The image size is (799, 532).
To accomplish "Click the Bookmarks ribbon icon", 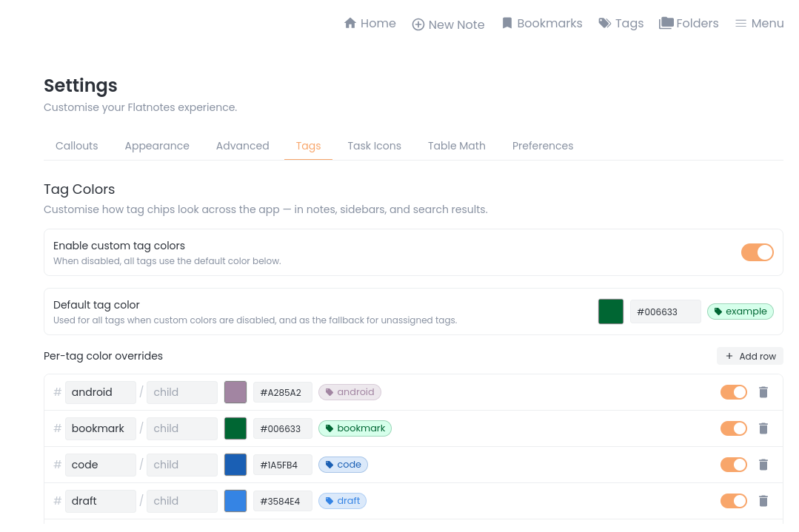I will pos(507,23).
